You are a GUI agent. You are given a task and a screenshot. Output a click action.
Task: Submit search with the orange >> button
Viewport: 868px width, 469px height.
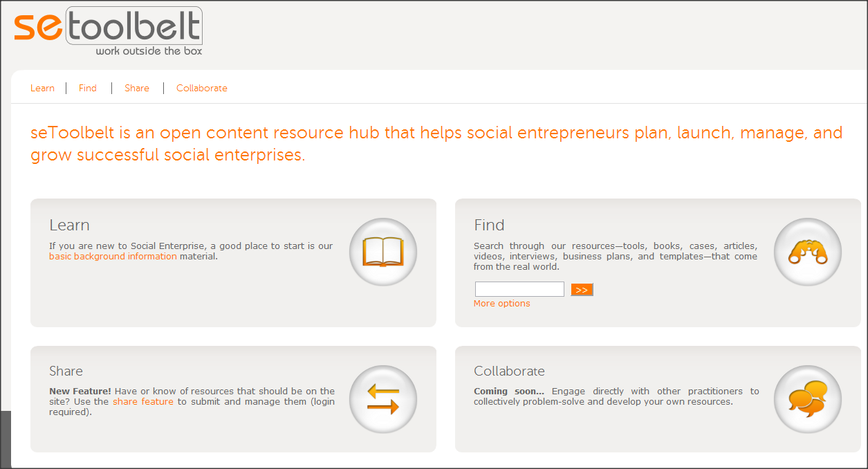[x=582, y=290]
